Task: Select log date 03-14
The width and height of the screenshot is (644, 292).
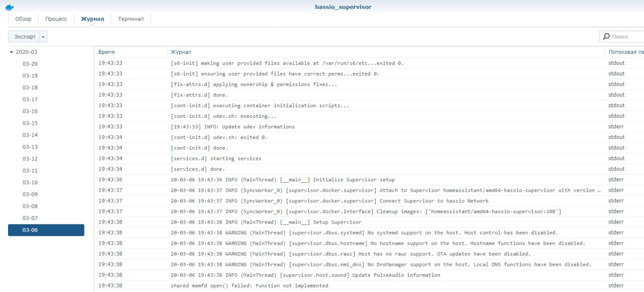Action: click(x=30, y=135)
